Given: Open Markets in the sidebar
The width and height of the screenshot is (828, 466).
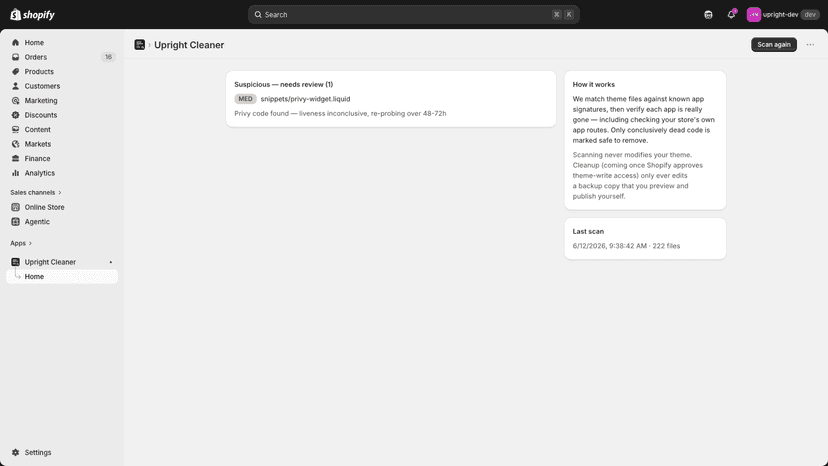Looking at the screenshot, I should [62, 144].
